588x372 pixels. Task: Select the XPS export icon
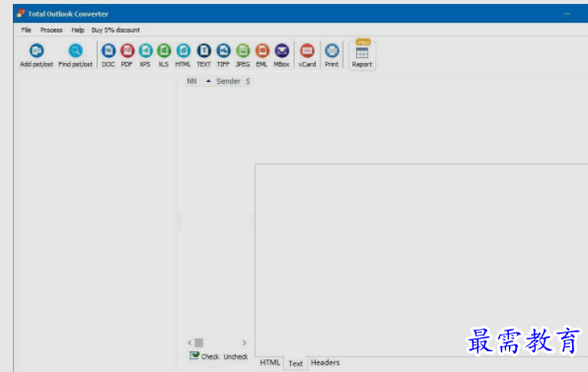pyautogui.click(x=145, y=55)
